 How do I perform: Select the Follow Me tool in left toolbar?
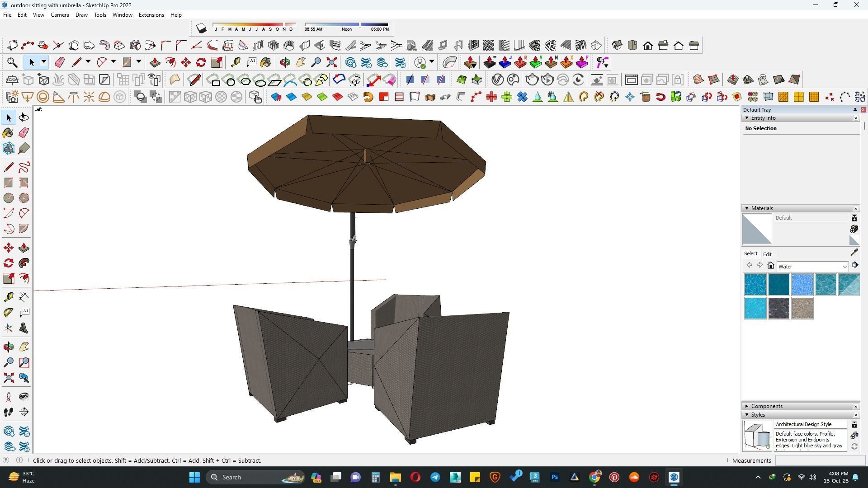coord(24,263)
